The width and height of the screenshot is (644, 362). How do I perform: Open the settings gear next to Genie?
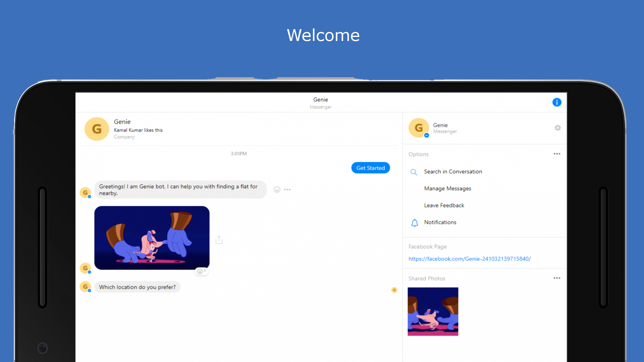[x=557, y=128]
